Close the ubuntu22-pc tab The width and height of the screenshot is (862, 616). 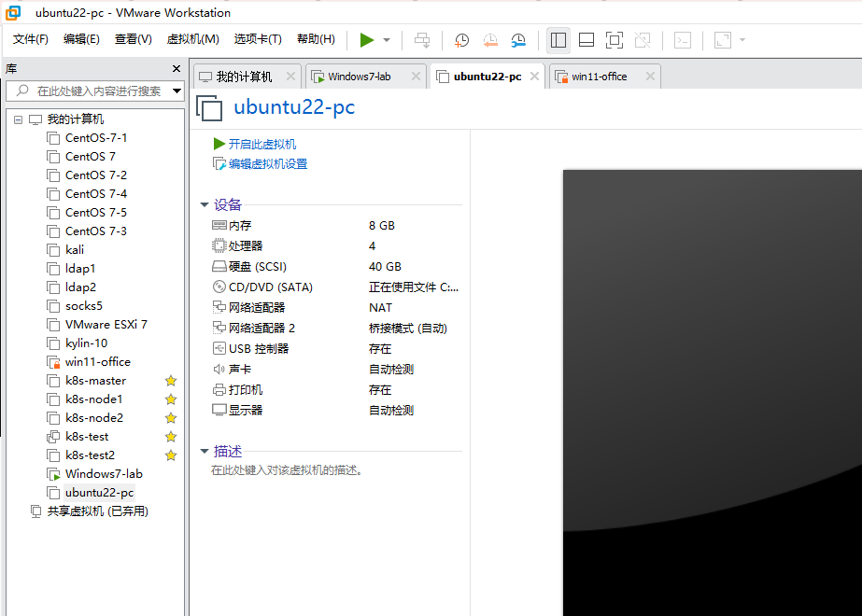click(534, 77)
